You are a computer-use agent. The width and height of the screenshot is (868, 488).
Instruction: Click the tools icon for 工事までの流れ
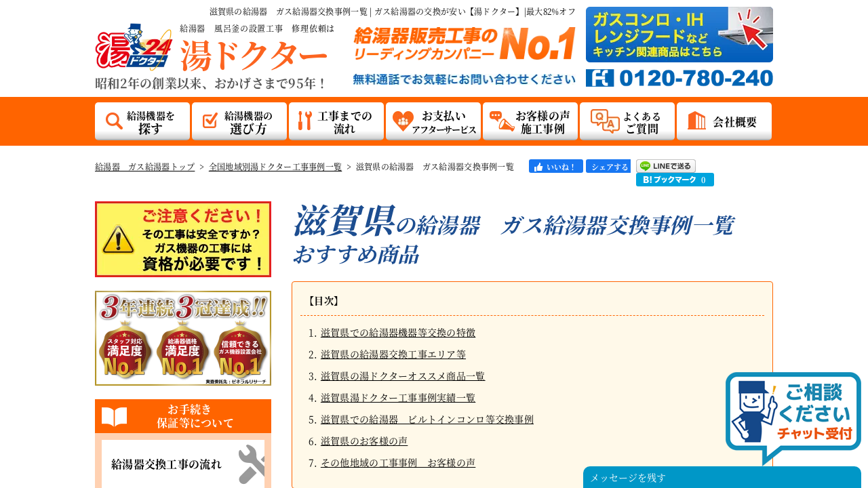click(304, 121)
